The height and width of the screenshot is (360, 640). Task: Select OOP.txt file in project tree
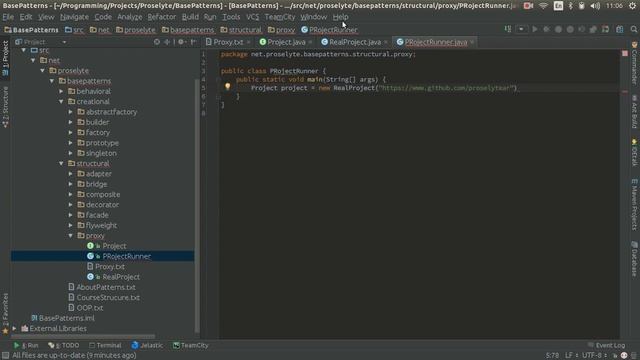tap(86, 308)
